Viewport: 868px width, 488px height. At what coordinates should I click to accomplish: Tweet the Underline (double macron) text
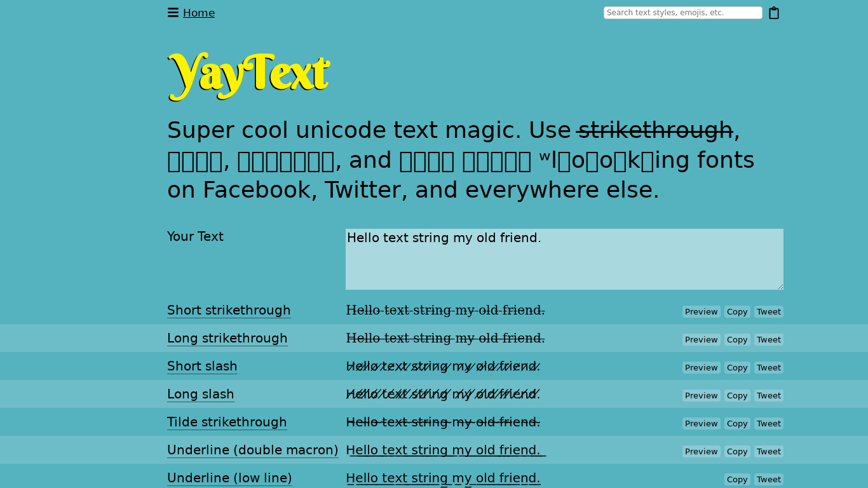click(769, 451)
